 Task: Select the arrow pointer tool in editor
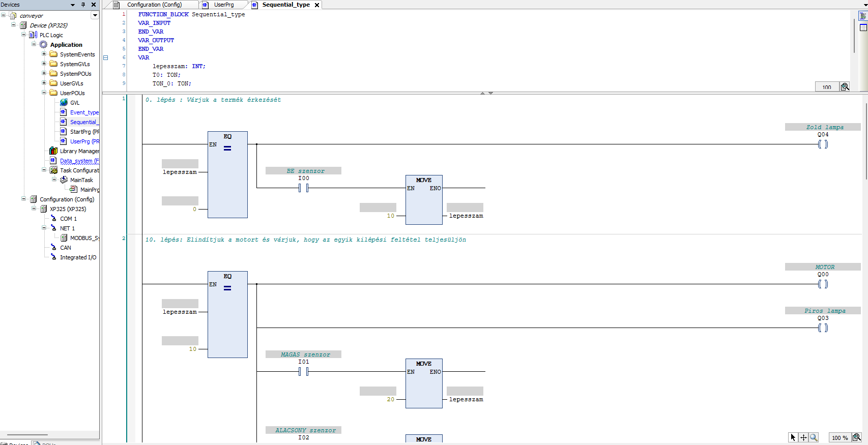793,437
